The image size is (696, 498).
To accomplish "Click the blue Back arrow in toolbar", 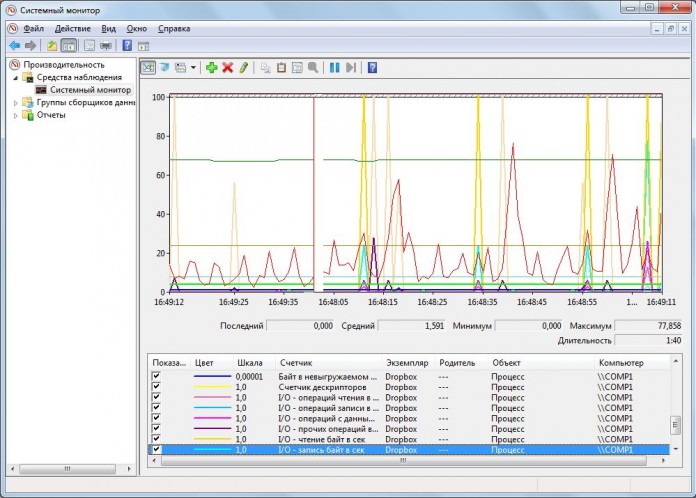I will pyautogui.click(x=14, y=46).
